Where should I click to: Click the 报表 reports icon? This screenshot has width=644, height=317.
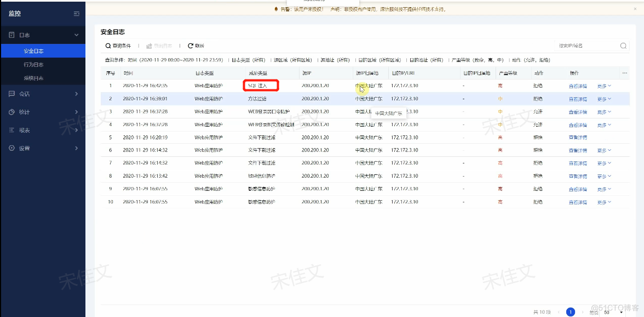12,130
